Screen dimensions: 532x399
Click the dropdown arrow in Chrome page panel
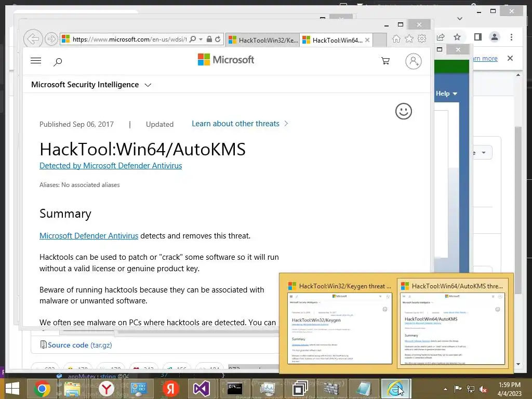(484, 152)
